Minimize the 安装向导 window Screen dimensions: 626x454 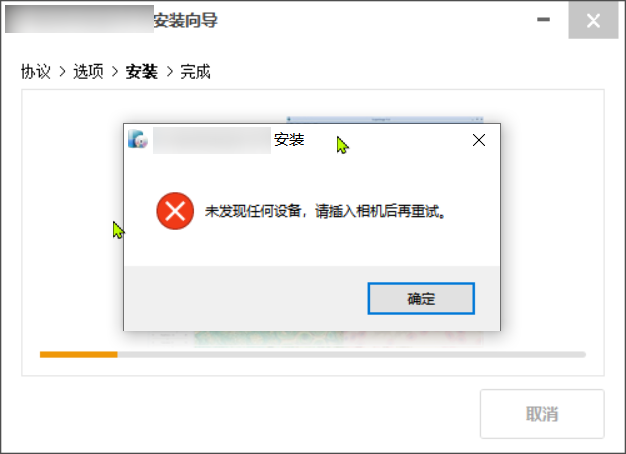point(543,20)
